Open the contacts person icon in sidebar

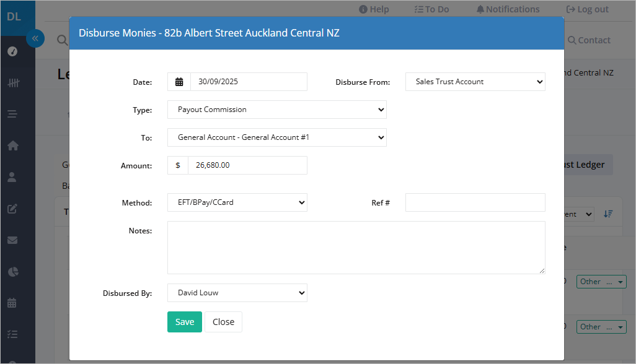12,177
